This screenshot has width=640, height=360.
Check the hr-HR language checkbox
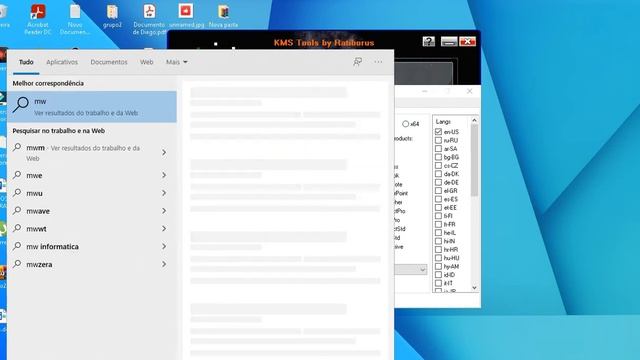(438, 249)
